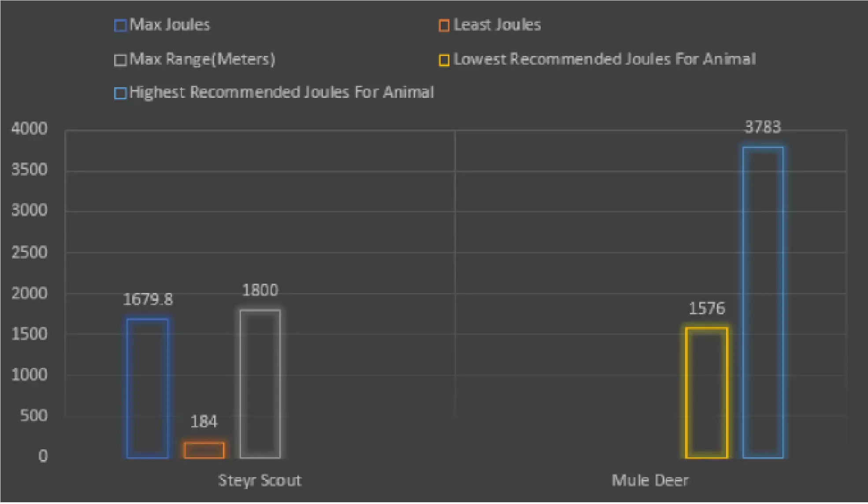Image resolution: width=868 pixels, height=504 pixels.
Task: Click the Least Joules legend text
Action: (x=497, y=25)
